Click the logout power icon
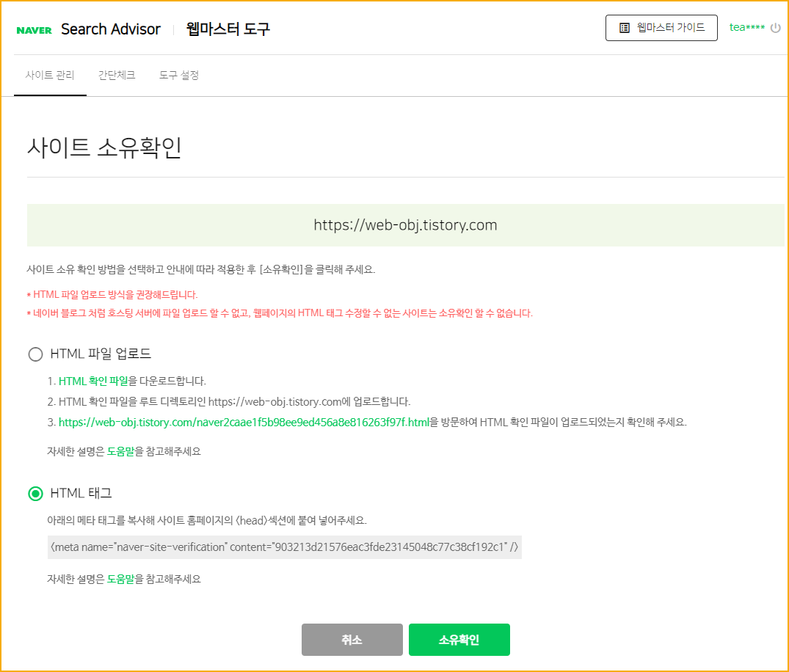The image size is (789, 672). 775,28
